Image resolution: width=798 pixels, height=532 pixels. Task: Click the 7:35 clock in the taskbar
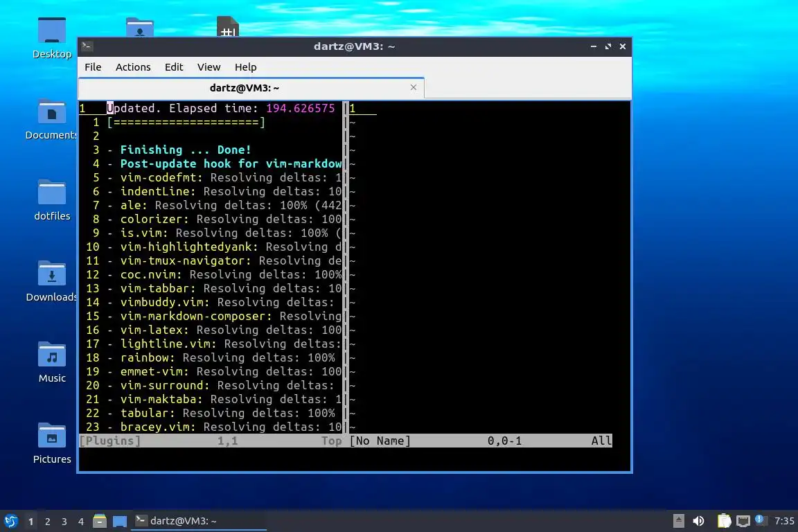click(783, 521)
